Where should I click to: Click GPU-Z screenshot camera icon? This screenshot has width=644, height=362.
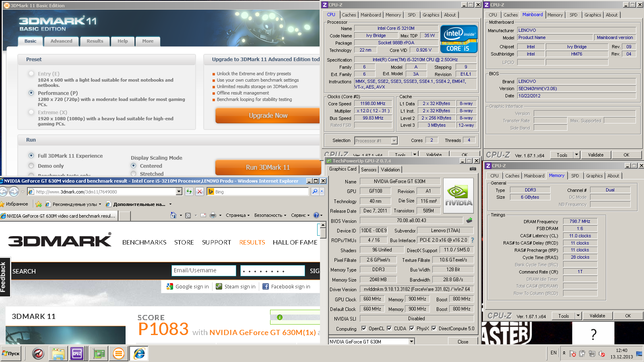click(x=473, y=169)
